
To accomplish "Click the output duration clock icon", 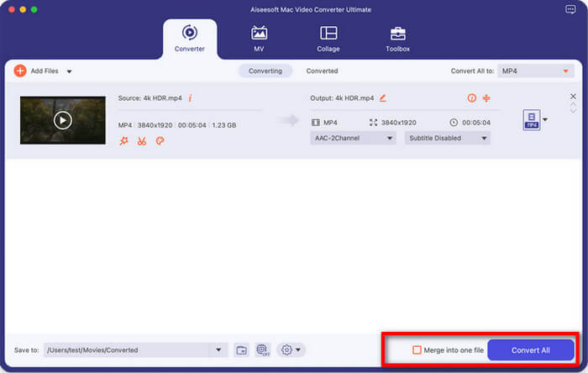I will pos(454,123).
